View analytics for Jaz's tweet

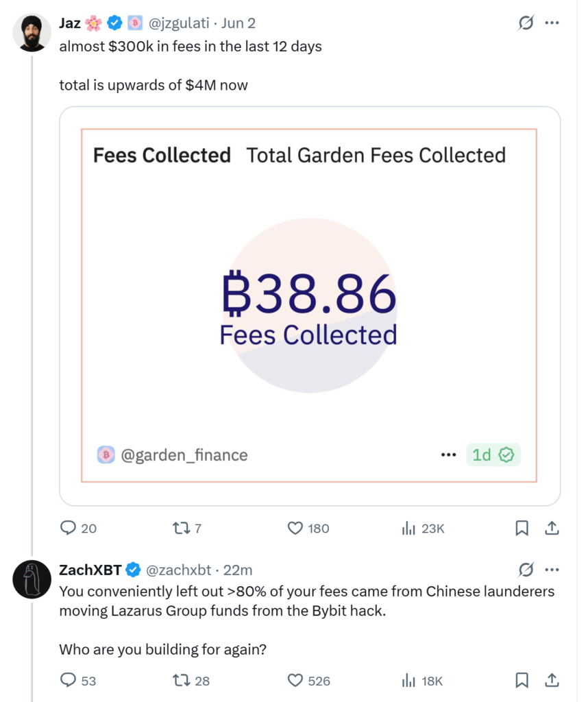[409, 529]
